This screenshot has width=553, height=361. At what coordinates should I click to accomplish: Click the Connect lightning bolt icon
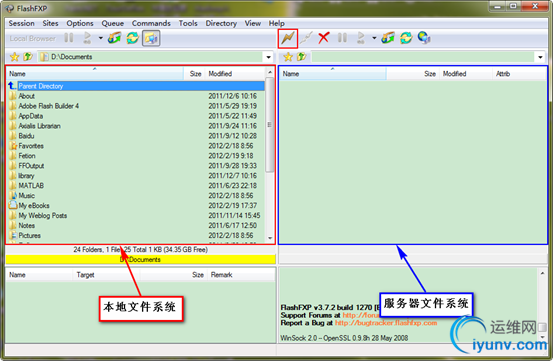[x=288, y=38]
